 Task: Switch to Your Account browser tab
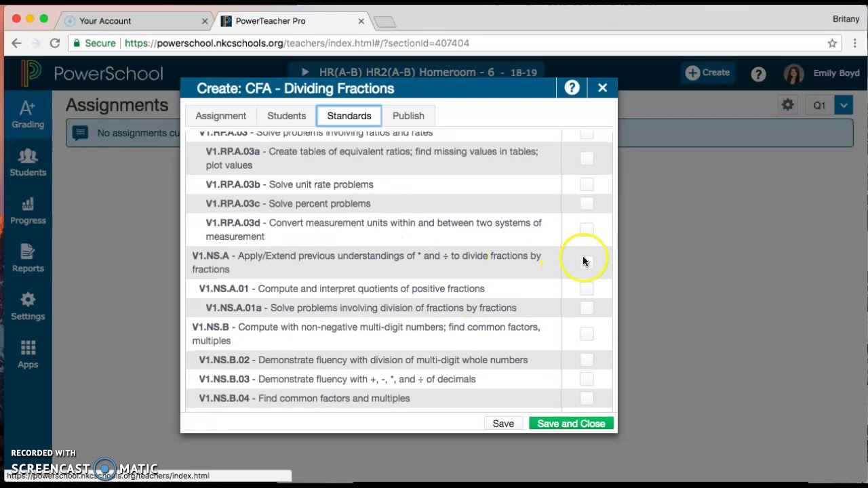pyautogui.click(x=137, y=21)
